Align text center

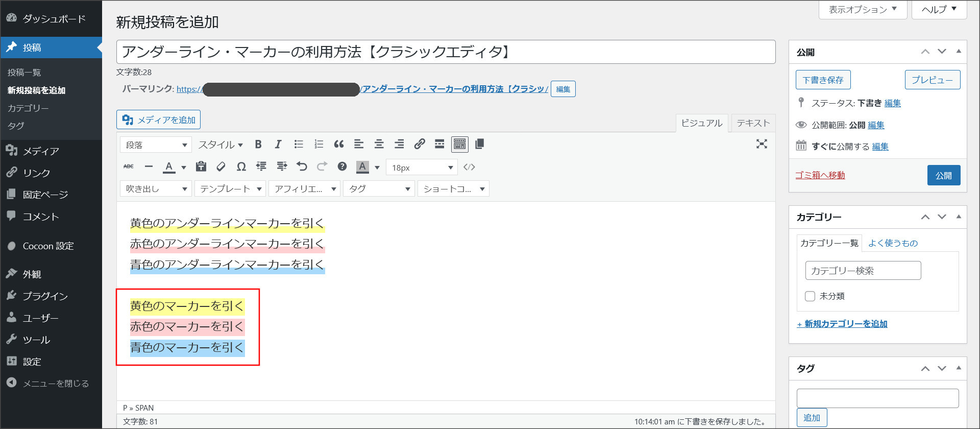(x=379, y=145)
